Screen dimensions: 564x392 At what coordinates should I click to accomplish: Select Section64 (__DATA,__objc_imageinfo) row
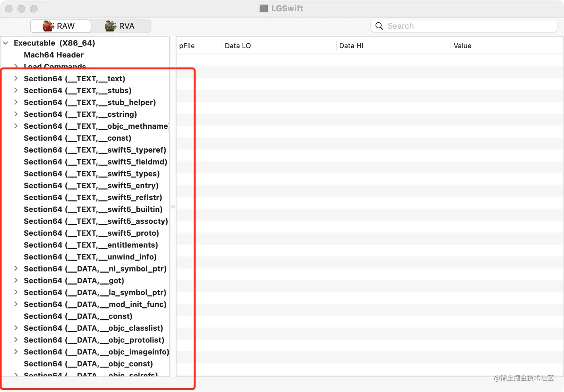coord(85,352)
